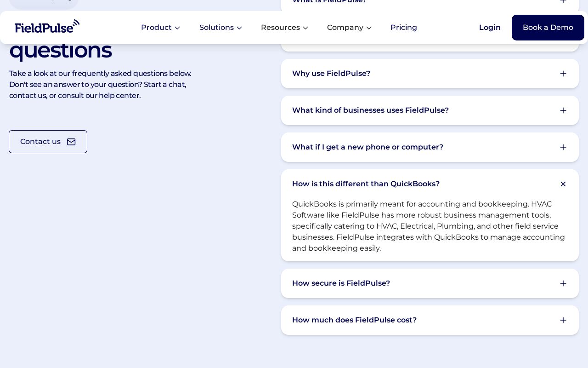
Task: Click plus icon next to new phone question
Action: (563, 147)
